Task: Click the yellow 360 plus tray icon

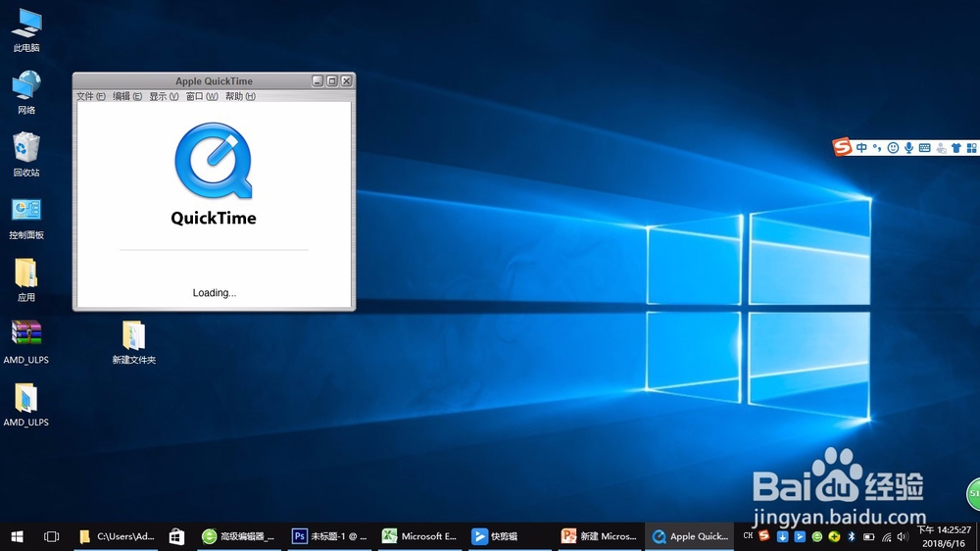Action: pyautogui.click(x=834, y=536)
